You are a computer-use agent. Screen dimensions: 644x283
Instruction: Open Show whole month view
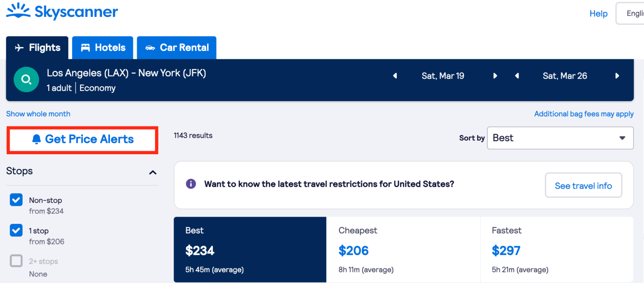click(x=38, y=114)
